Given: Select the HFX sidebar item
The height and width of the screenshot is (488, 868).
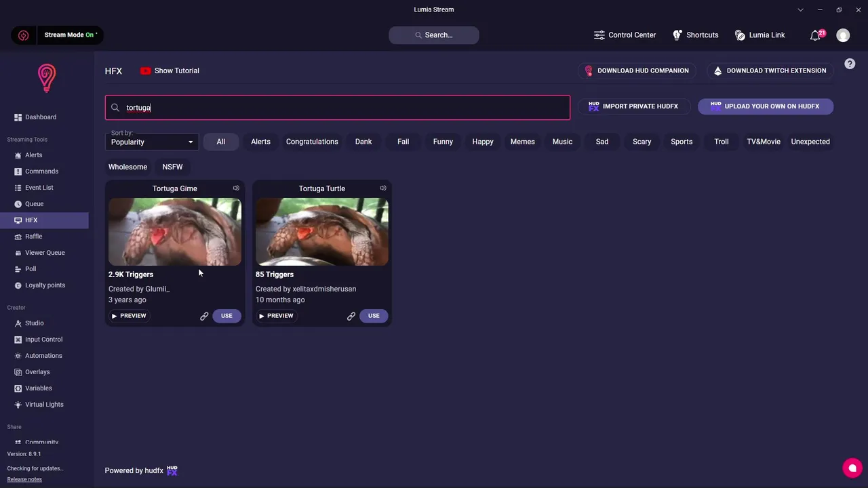Looking at the screenshot, I should [x=44, y=220].
